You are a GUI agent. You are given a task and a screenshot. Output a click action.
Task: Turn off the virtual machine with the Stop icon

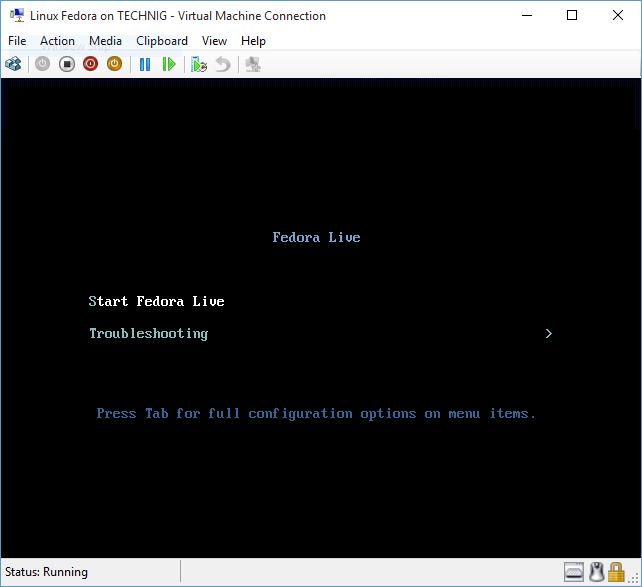click(x=67, y=64)
